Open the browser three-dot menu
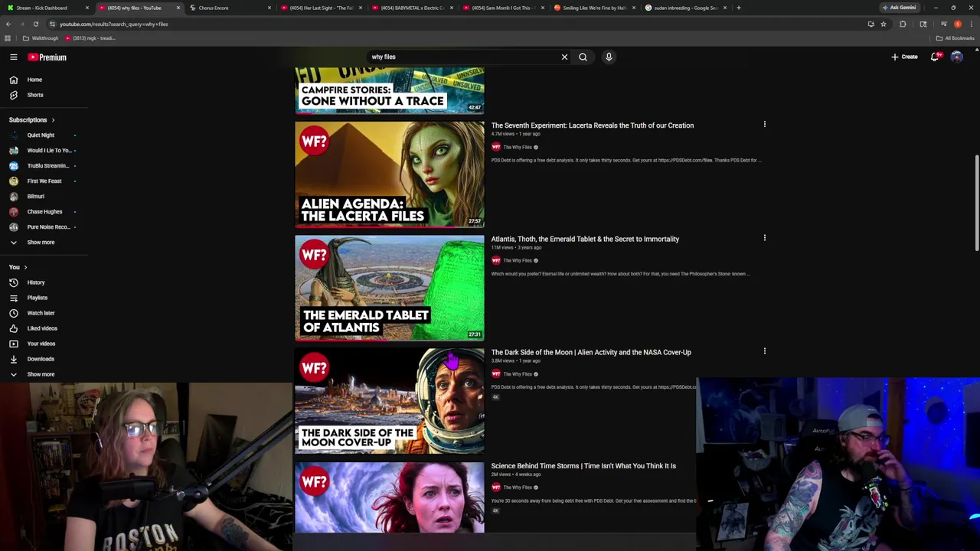The height and width of the screenshot is (551, 980). [x=971, y=24]
